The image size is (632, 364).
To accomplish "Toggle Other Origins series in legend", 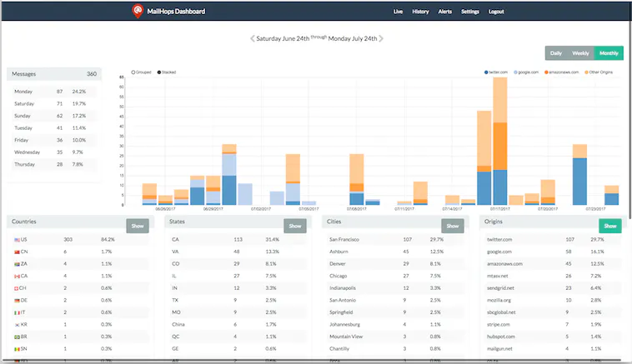I will click(599, 72).
